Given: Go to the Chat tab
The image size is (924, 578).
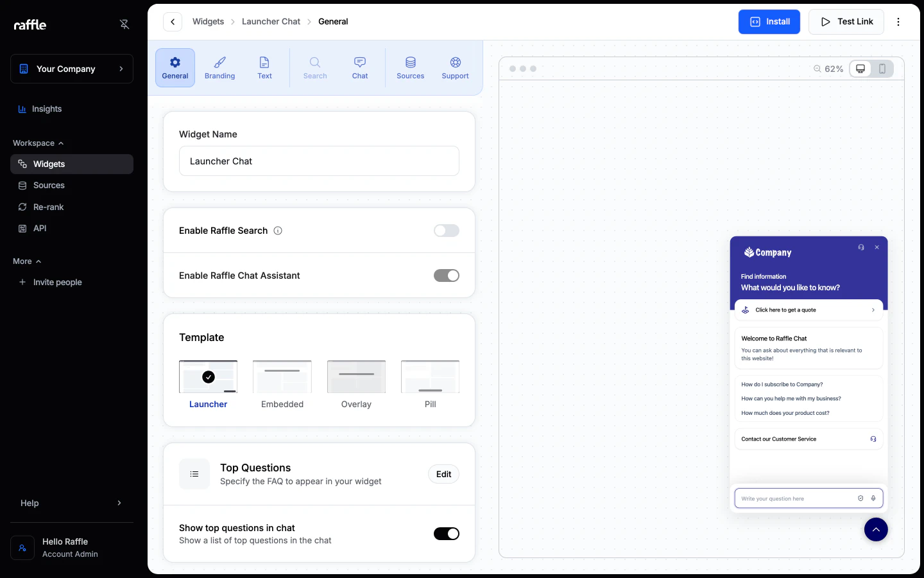Looking at the screenshot, I should pos(360,67).
